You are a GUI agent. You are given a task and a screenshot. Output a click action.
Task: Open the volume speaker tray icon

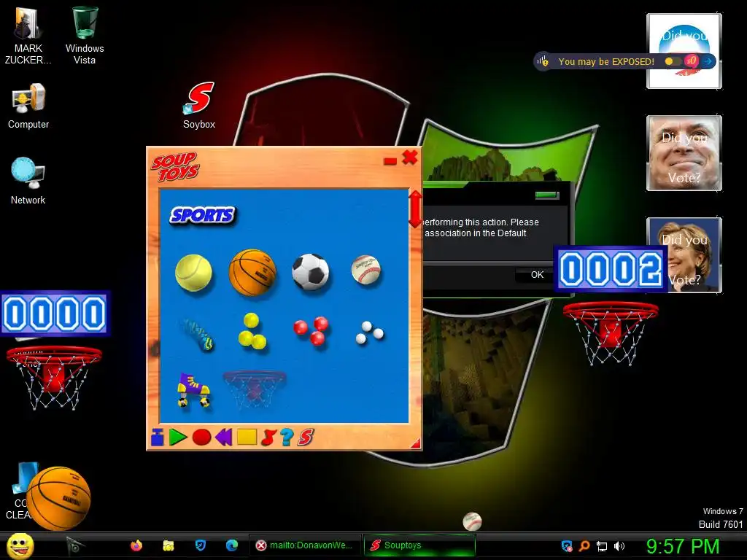(x=619, y=546)
